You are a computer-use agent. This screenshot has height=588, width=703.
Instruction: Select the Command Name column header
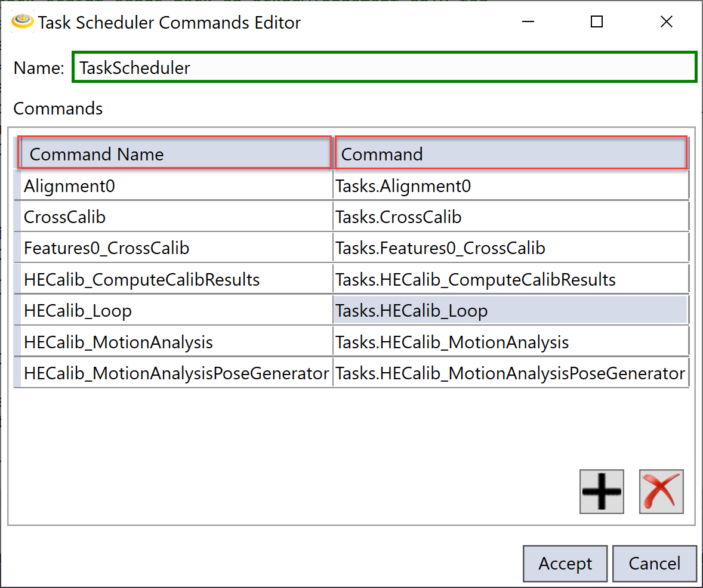[173, 153]
